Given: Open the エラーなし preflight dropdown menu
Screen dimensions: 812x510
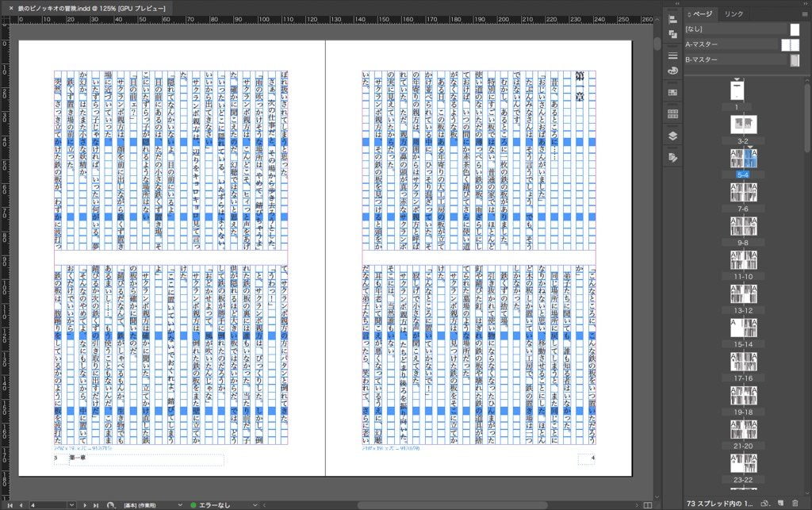Looking at the screenshot, I should [255, 504].
